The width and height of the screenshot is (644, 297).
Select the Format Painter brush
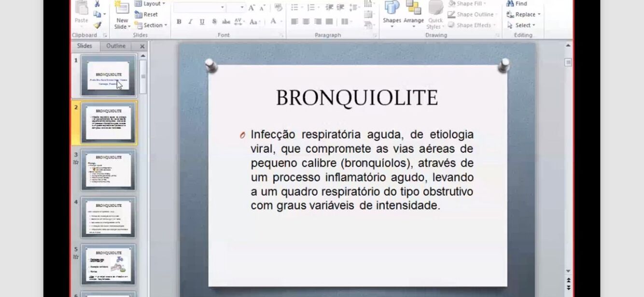point(97,25)
